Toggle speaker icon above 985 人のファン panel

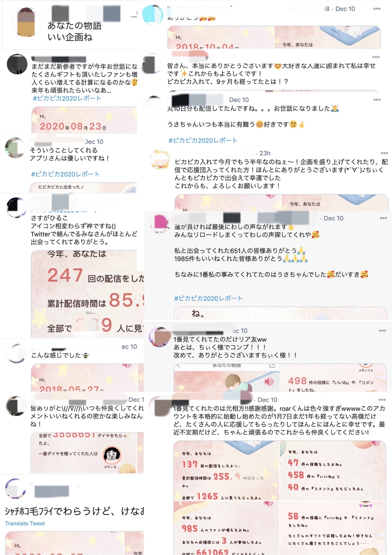pos(269,503)
